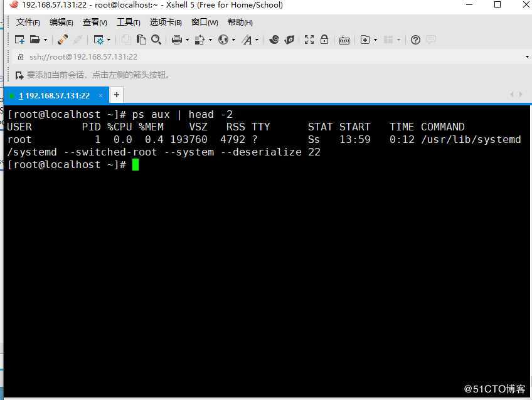
Task: Click the Paste clipboard icon
Action: pos(141,39)
